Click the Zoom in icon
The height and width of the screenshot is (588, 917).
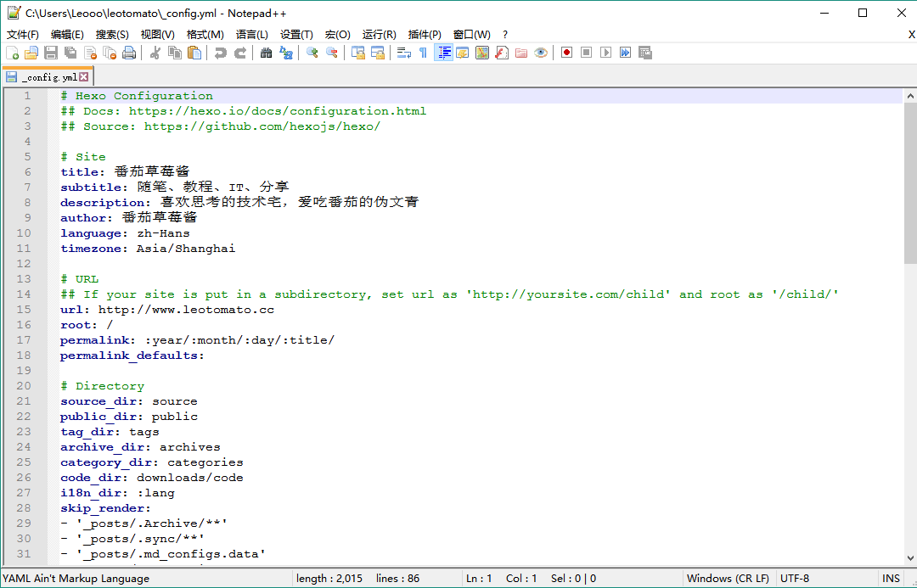(312, 53)
